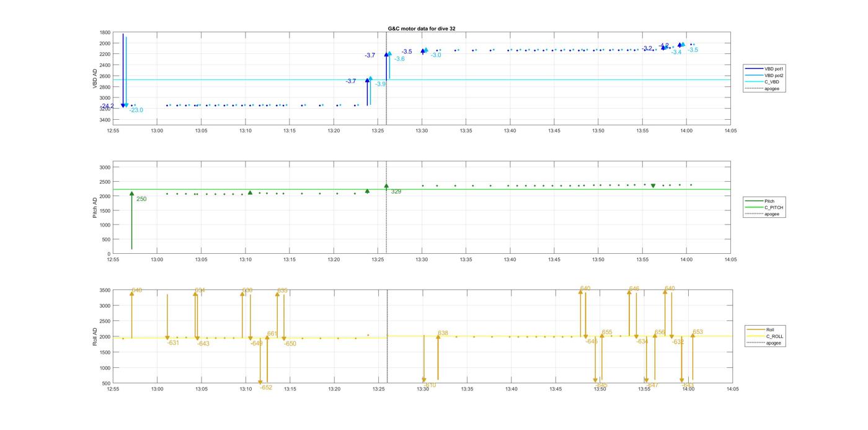
Task: Click the '1800' tick on the VBD axis
Action: (105, 32)
